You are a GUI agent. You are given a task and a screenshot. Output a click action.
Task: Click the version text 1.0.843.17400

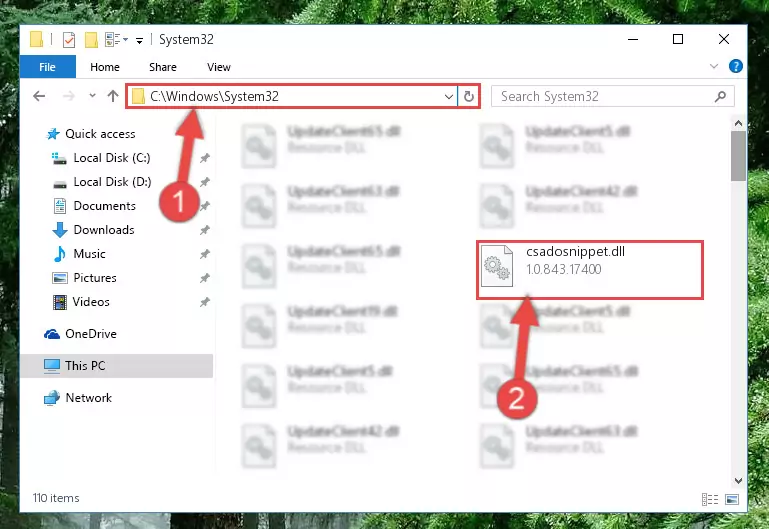[x=564, y=269]
